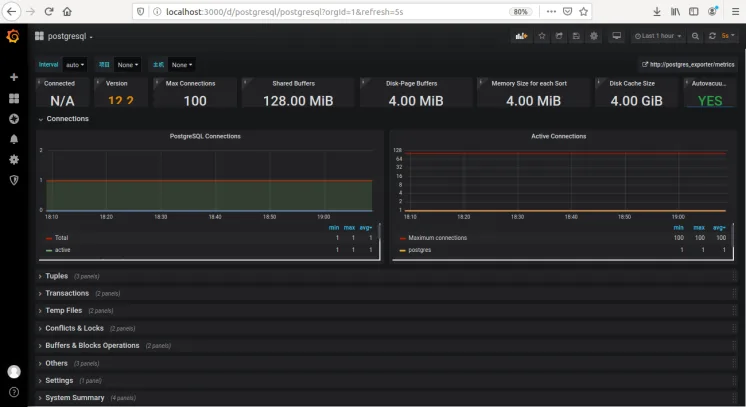This screenshot has width=746, height=407.
Task: Sort Active Connections legend by max
Action: [699, 228]
